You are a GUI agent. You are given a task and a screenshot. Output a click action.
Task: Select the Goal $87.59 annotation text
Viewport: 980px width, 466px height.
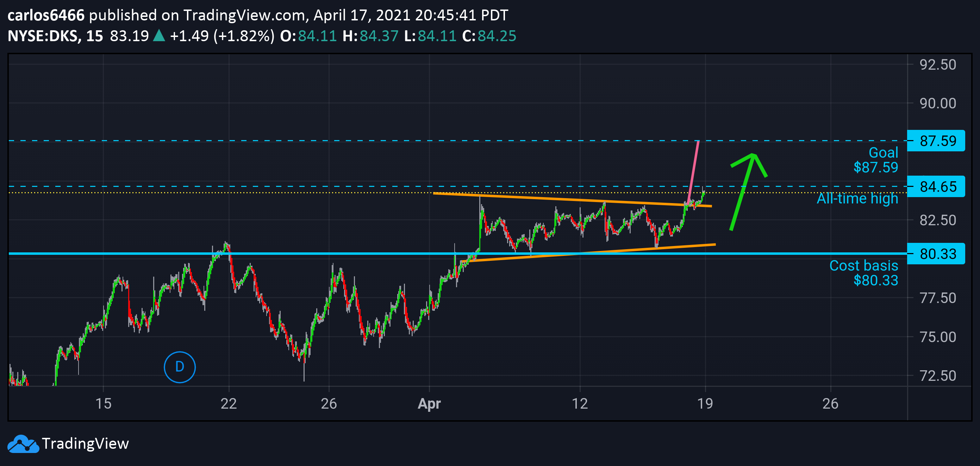pyautogui.click(x=876, y=160)
